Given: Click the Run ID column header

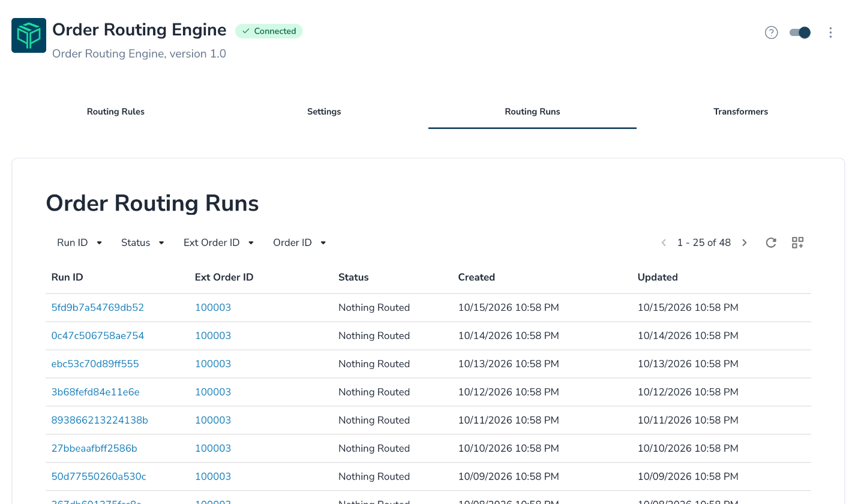Looking at the screenshot, I should coord(67,277).
